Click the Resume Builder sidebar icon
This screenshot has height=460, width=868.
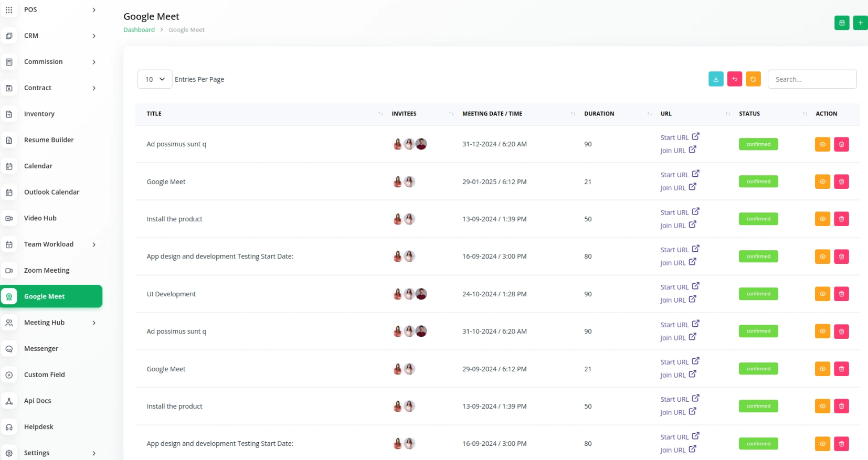pyautogui.click(x=9, y=140)
